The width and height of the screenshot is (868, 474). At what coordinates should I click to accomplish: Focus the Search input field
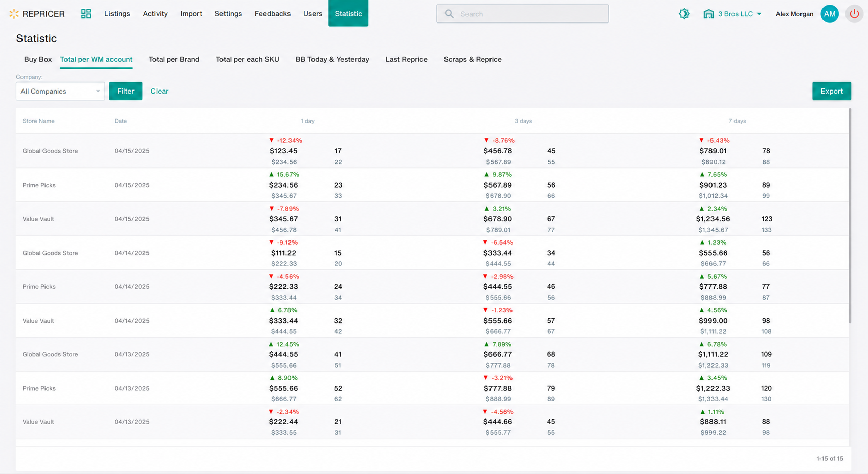(x=522, y=14)
